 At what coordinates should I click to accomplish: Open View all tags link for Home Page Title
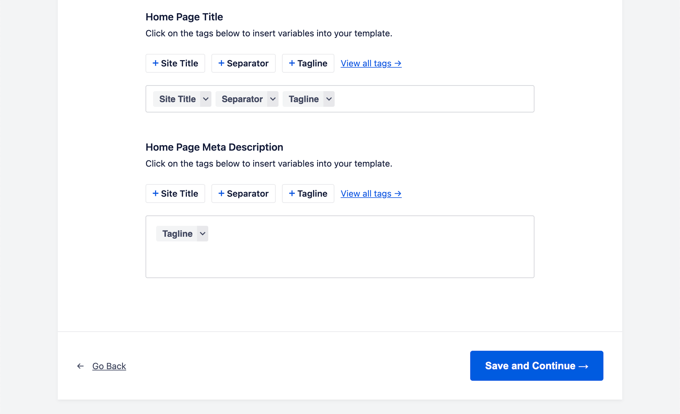click(x=371, y=63)
